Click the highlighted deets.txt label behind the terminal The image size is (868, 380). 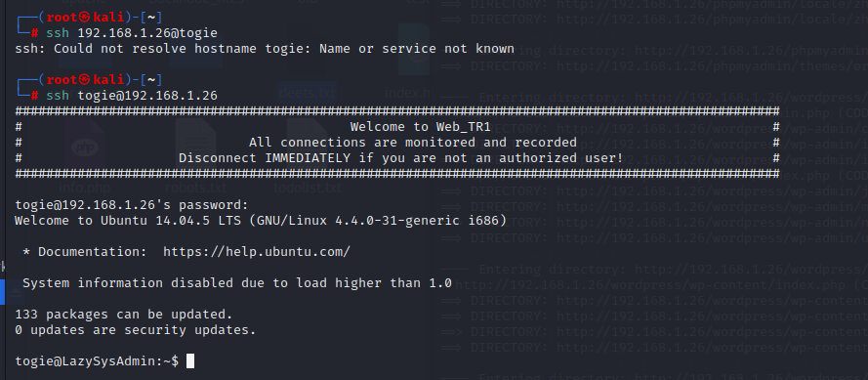point(308,93)
